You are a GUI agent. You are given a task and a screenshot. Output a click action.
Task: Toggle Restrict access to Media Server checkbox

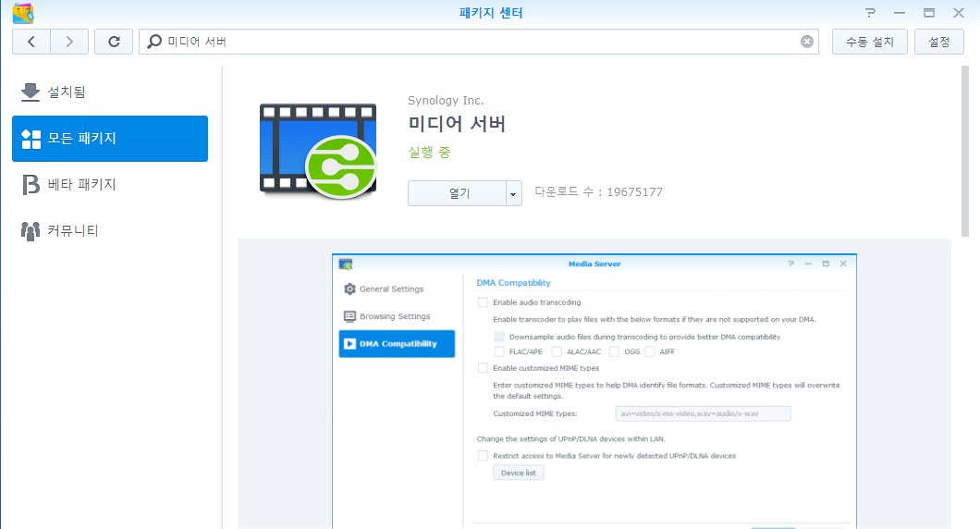click(483, 456)
